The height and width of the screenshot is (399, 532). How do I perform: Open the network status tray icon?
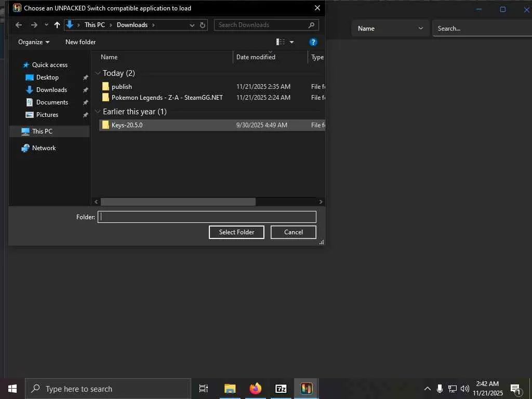453,389
